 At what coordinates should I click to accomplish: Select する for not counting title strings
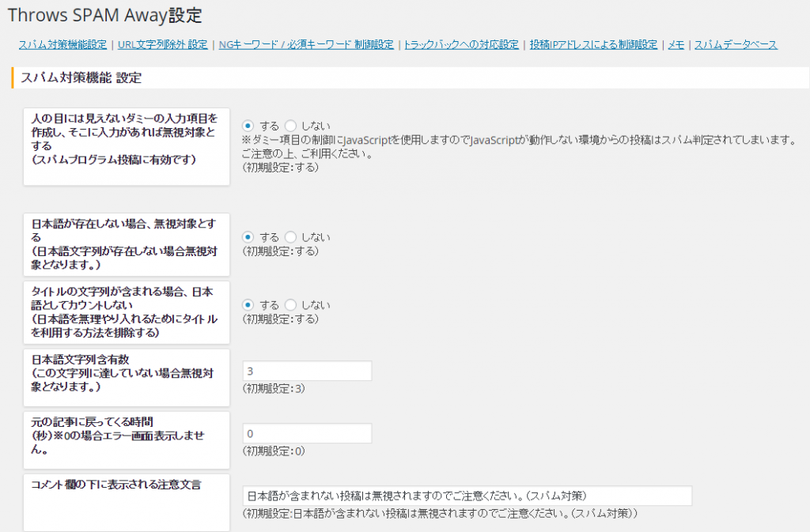click(x=248, y=305)
